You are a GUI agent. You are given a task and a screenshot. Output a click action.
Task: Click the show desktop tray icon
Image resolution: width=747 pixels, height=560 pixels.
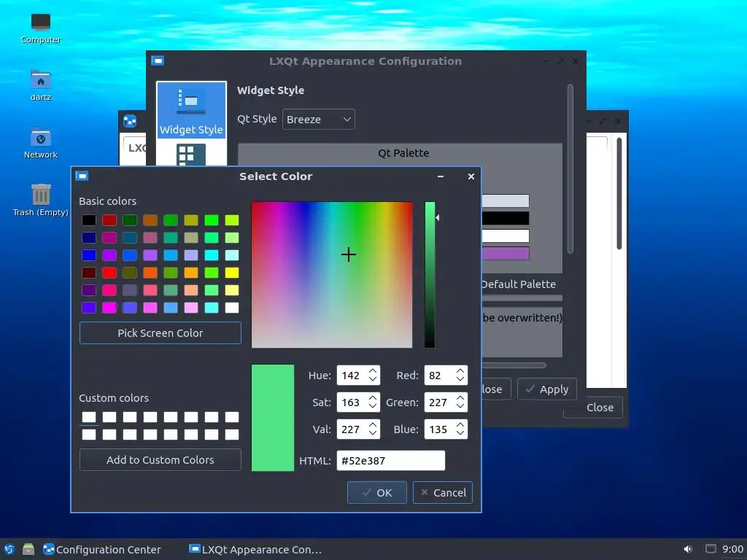tap(711, 549)
